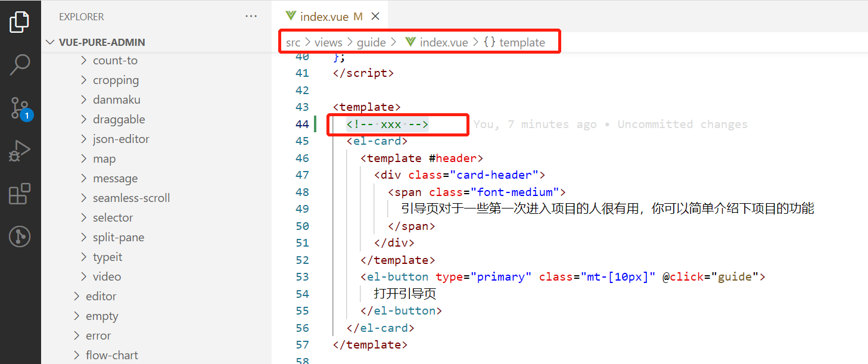Open the Search view icon
The height and width of the screenshot is (364, 868).
[x=20, y=65]
